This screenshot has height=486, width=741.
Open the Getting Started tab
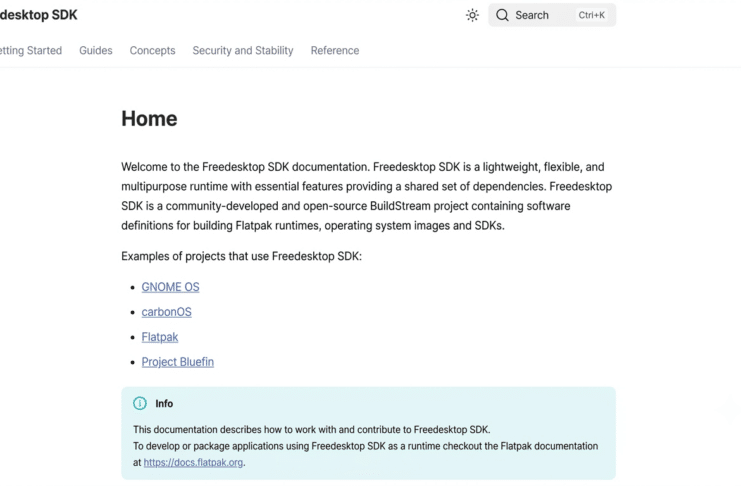point(31,51)
